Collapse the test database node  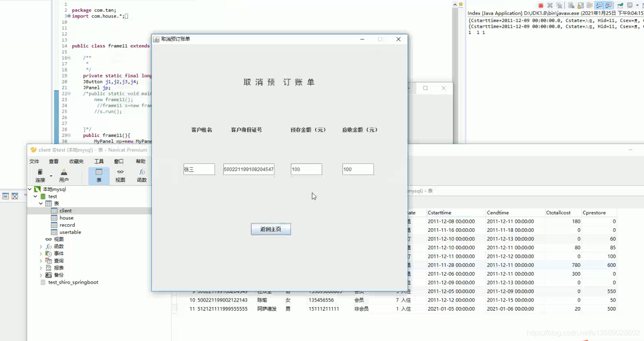point(35,196)
